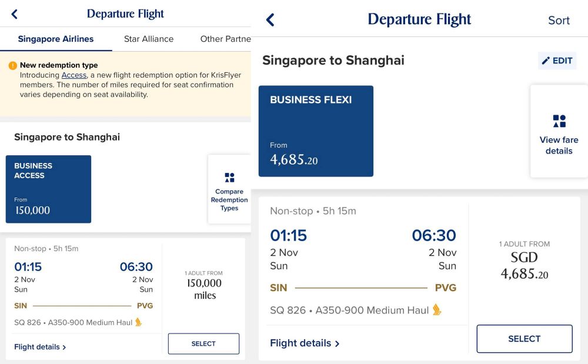Choose the Business Flexi fare card

click(316, 131)
